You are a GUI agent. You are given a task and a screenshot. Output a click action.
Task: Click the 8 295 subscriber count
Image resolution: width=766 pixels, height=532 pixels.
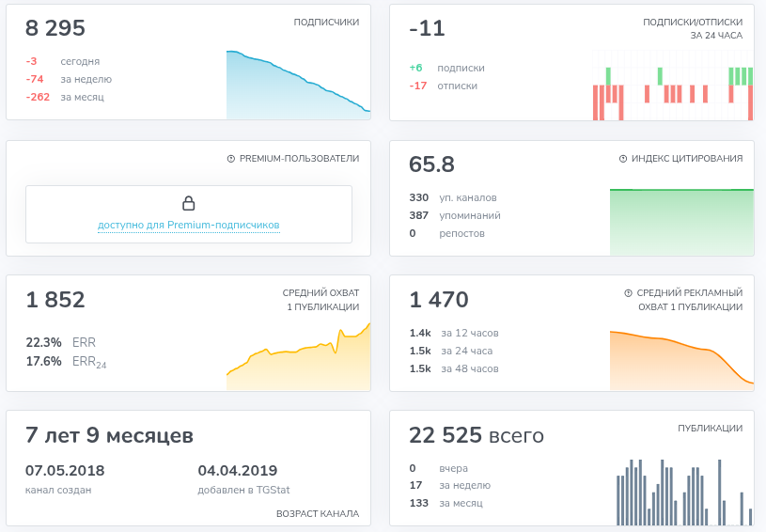point(55,29)
